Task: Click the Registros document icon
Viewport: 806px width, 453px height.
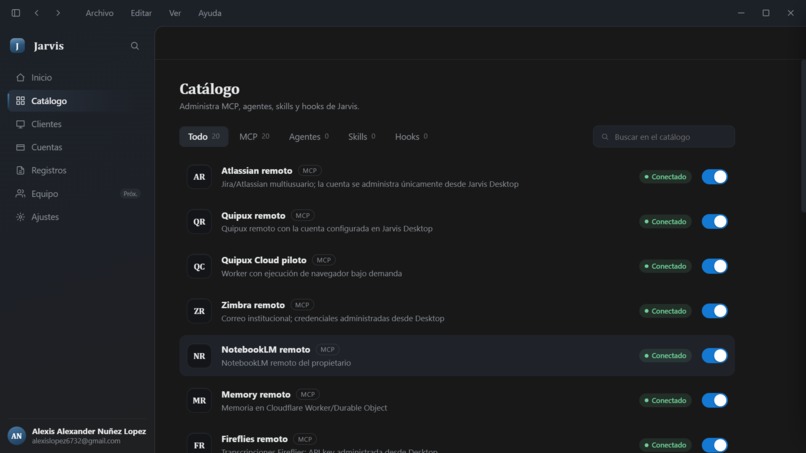Action: click(20, 170)
